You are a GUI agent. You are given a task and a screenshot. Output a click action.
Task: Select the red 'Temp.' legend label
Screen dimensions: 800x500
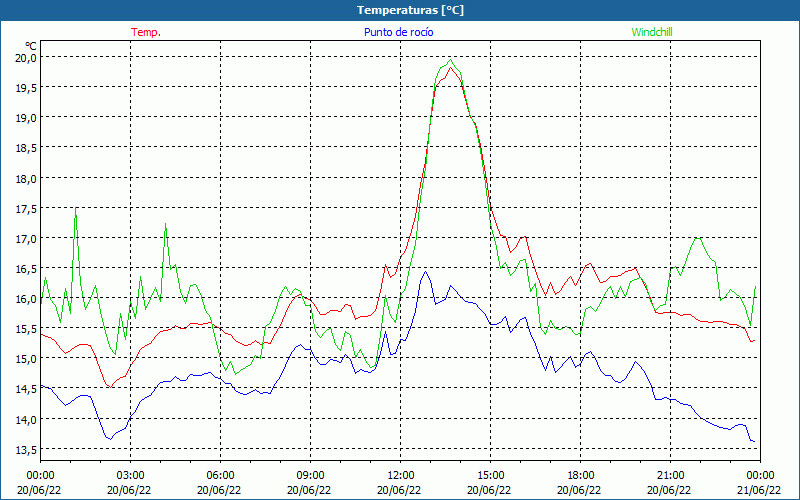click(x=146, y=32)
